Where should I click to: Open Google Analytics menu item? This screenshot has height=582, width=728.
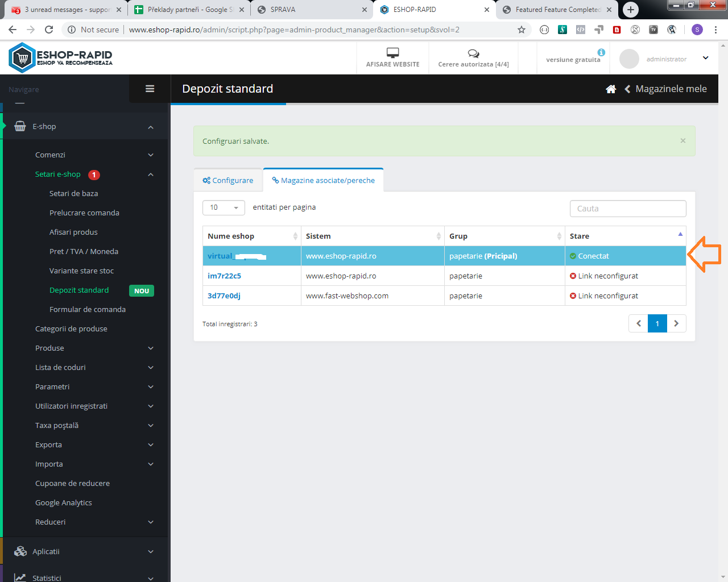[64, 502]
